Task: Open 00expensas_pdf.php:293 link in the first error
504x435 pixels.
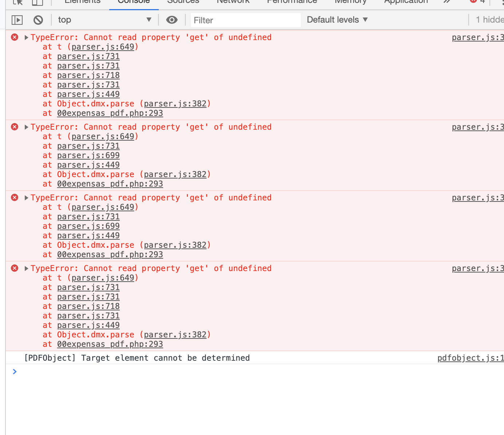Action: pyautogui.click(x=110, y=113)
